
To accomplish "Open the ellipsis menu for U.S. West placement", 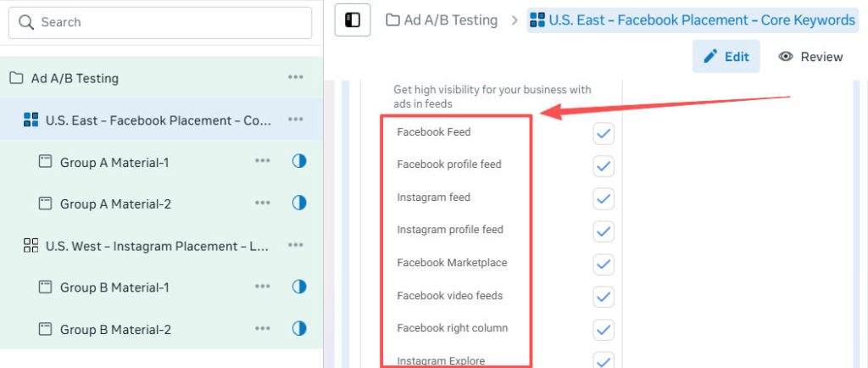I will coord(295,246).
